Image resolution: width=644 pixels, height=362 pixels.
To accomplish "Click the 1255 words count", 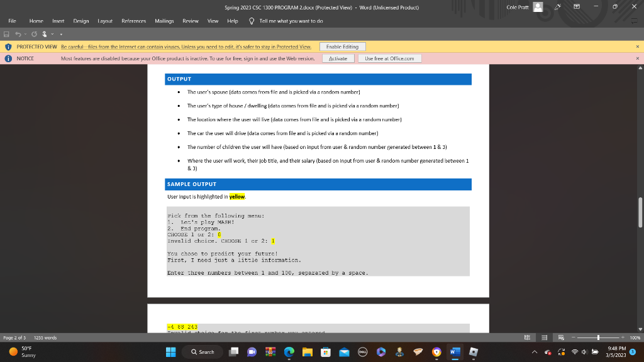I will [45, 337].
